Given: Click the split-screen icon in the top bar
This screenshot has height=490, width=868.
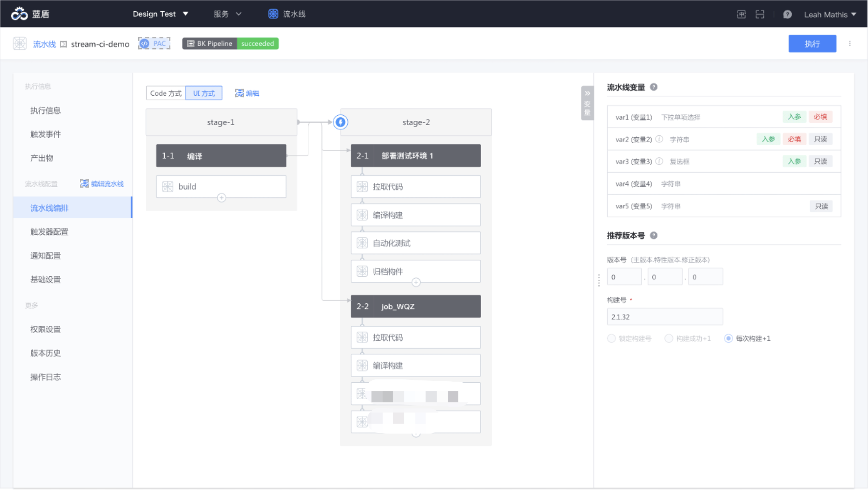Looking at the screenshot, I should pos(760,14).
